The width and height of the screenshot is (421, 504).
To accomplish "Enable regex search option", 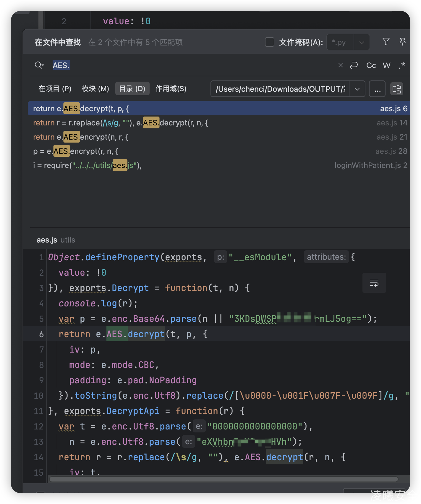I will [x=402, y=65].
